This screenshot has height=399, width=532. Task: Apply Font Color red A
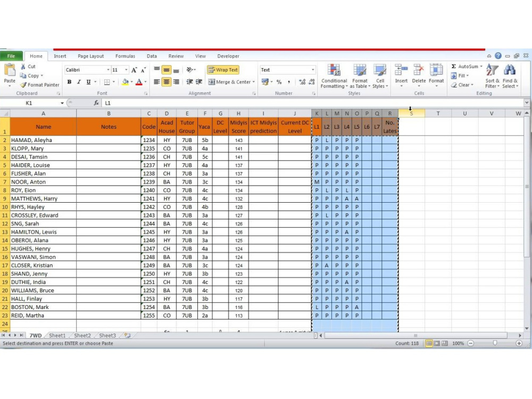click(139, 82)
